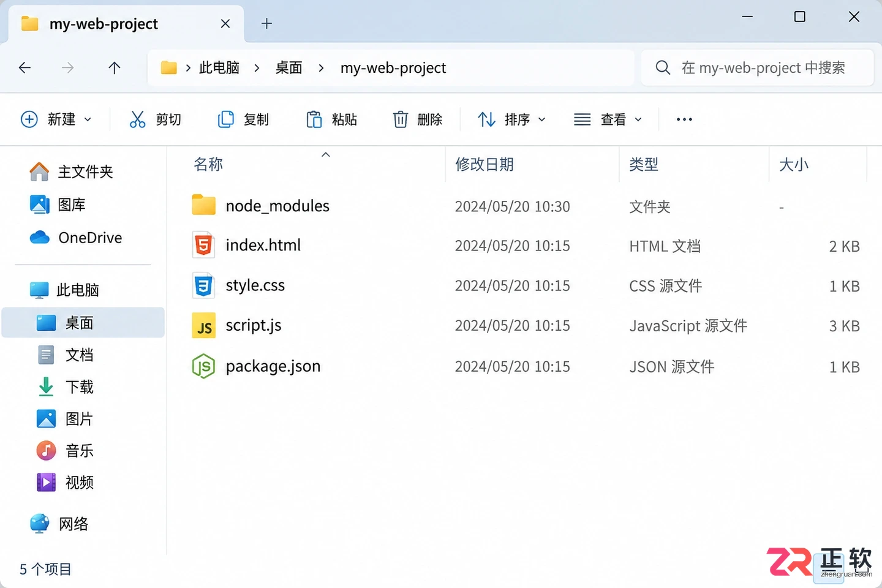882x588 pixels.
Task: Open Gallery (图库) in the sidebar
Action: [58, 205]
